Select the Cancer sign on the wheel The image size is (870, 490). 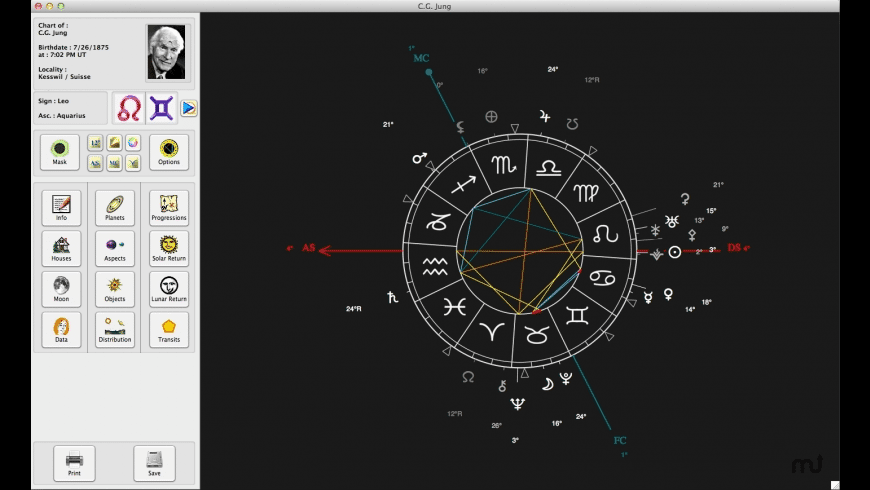tap(602, 277)
